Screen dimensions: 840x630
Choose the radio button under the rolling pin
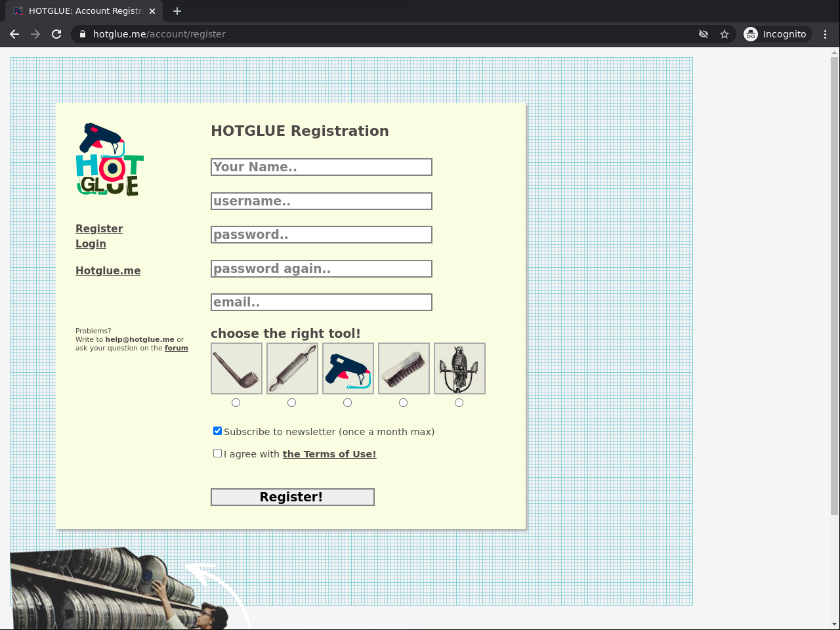[292, 402]
